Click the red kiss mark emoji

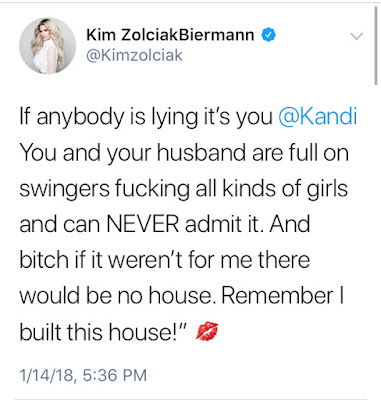point(207,332)
